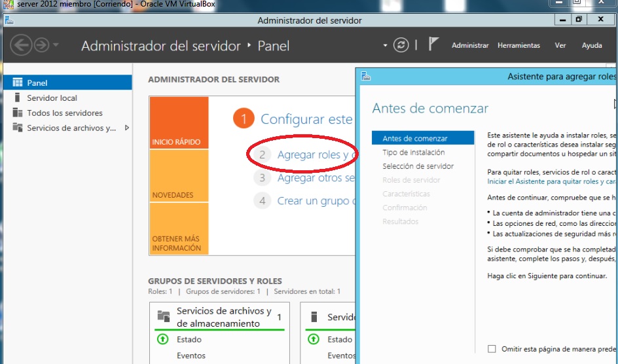Open the Administrar menu

470,46
